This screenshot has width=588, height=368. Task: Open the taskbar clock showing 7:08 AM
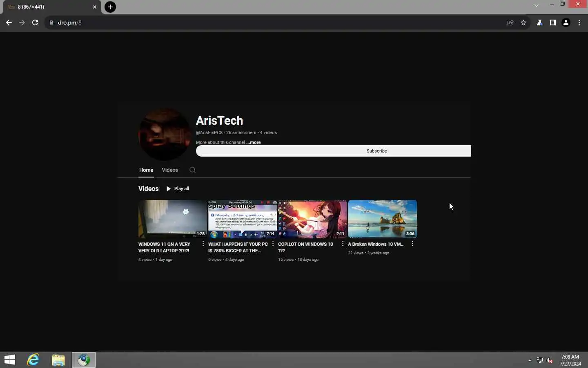pos(570,360)
